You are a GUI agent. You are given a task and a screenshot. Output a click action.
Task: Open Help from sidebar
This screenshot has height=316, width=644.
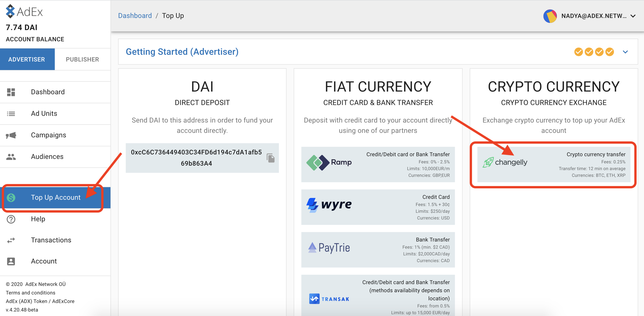(55, 219)
